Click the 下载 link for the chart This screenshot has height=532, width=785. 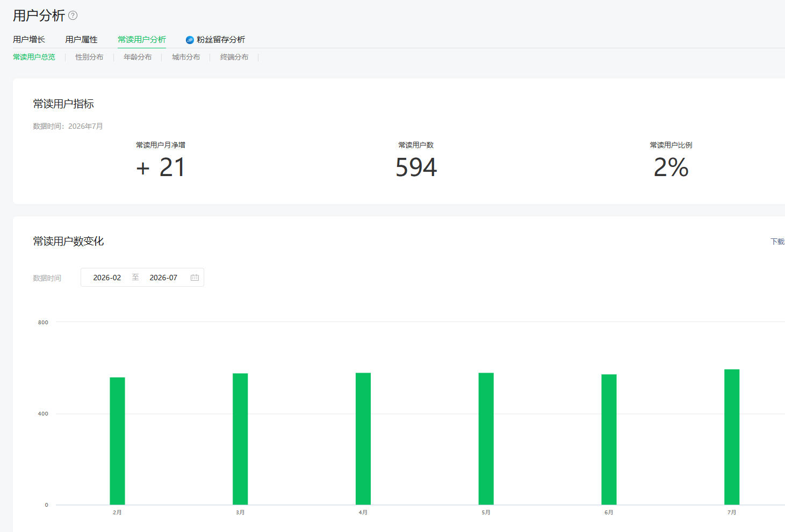click(x=777, y=242)
